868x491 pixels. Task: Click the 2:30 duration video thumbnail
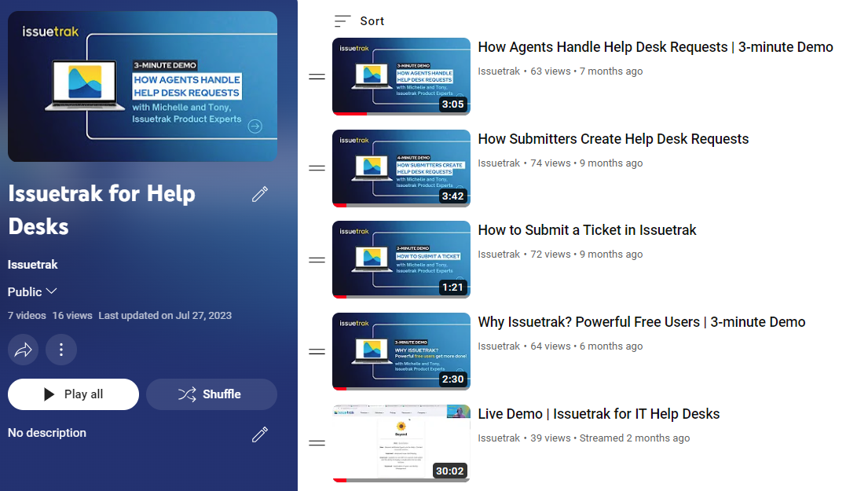(x=401, y=351)
